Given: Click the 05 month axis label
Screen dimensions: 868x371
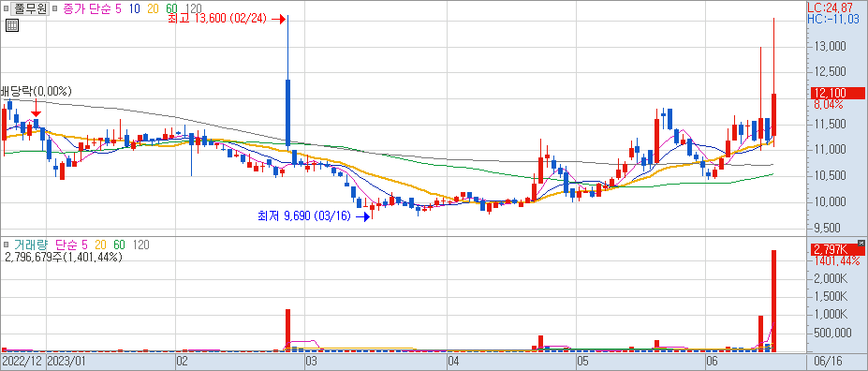Looking at the screenshot, I should click(582, 362).
